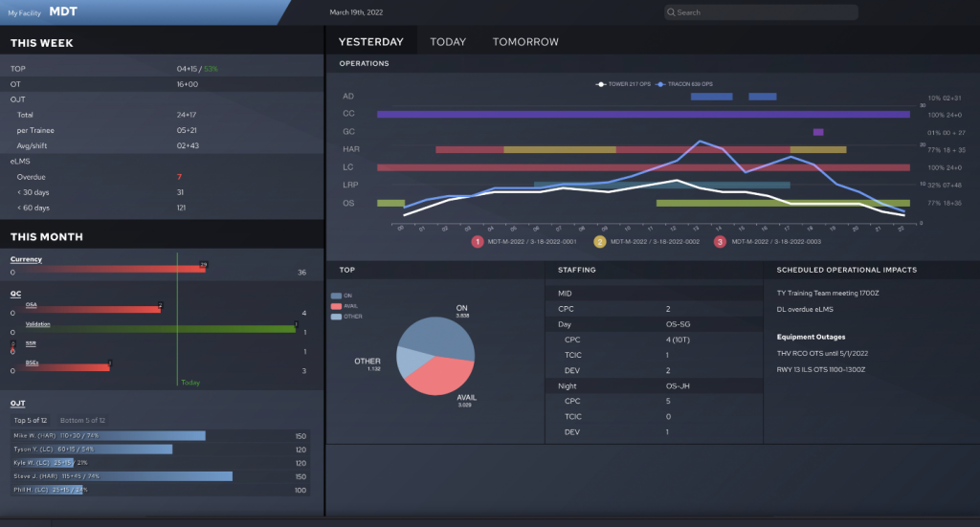The image size is (980, 527).
Task: Open the OSA QC link
Action: click(32, 304)
